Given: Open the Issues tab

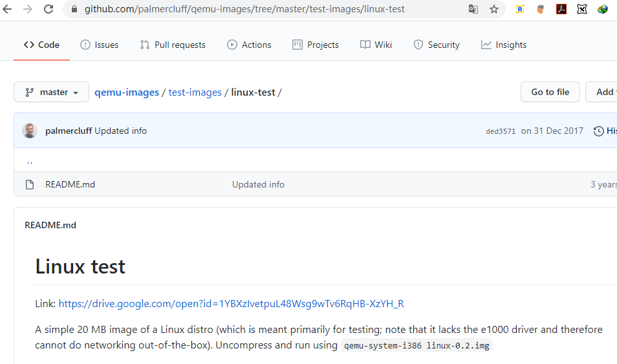Looking at the screenshot, I should click(x=99, y=45).
